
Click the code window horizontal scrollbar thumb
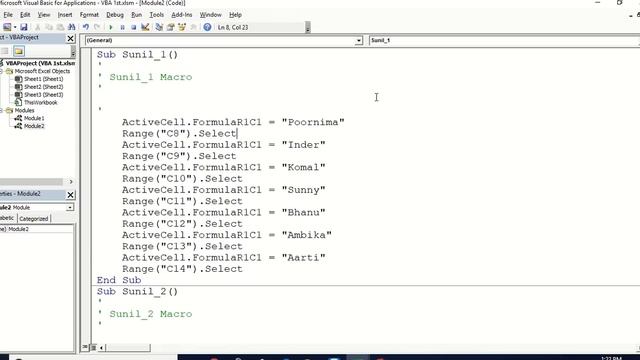(128, 348)
